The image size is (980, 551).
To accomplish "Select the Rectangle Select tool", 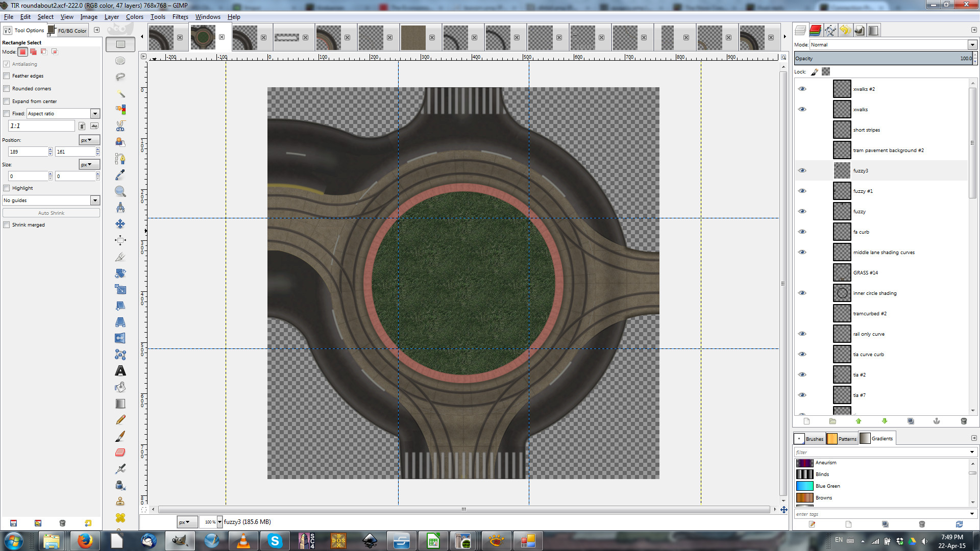I will coord(120,44).
